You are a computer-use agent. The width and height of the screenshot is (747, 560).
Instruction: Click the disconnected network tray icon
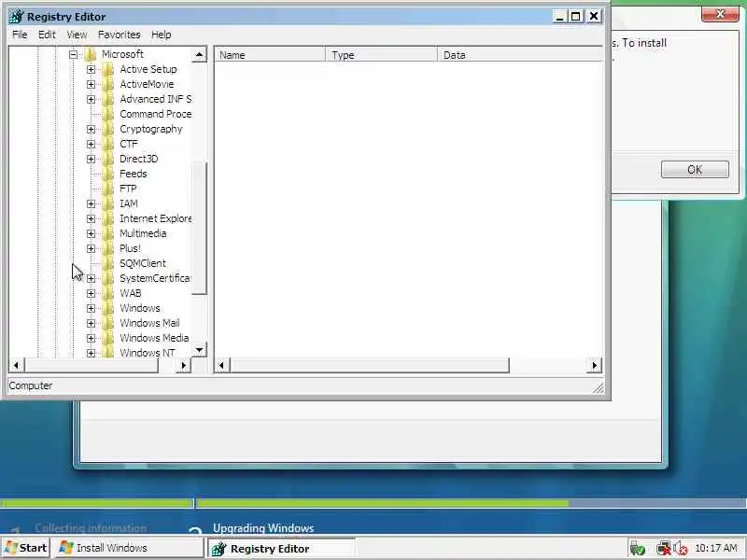(x=663, y=549)
